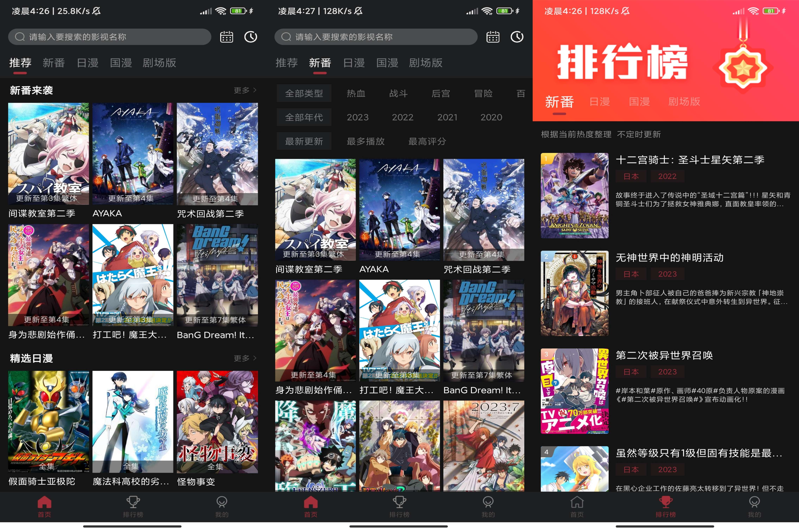Open 剧场版 tab in middle screen
Image resolution: width=799 pixels, height=532 pixels.
coord(425,63)
